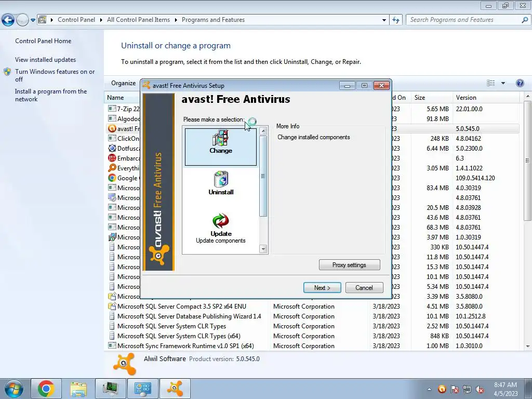
Task: Select the Algodoo program icon
Action: tap(112, 118)
